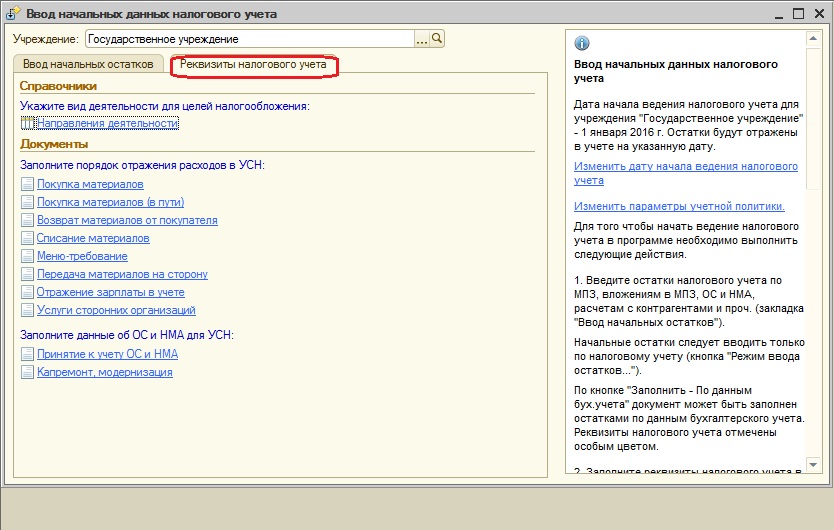Click the help panel scrollbar down arrow
Viewport: 834px width, 530px height.
(815, 468)
